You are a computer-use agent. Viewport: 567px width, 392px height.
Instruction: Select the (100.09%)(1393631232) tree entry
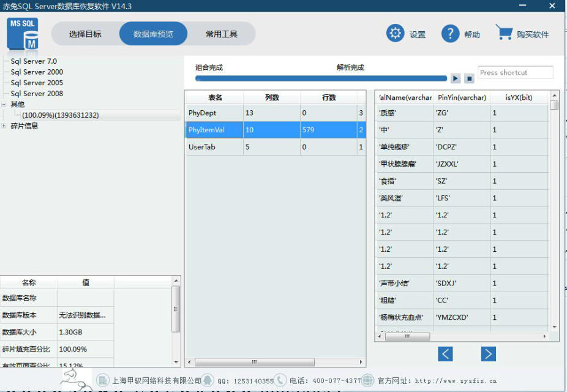(61, 115)
